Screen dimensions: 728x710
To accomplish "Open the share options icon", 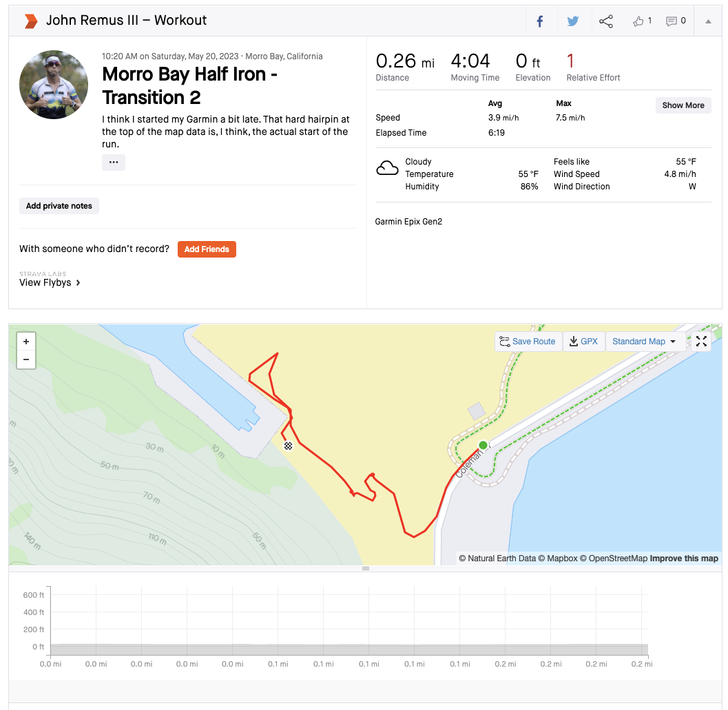I will [x=606, y=21].
